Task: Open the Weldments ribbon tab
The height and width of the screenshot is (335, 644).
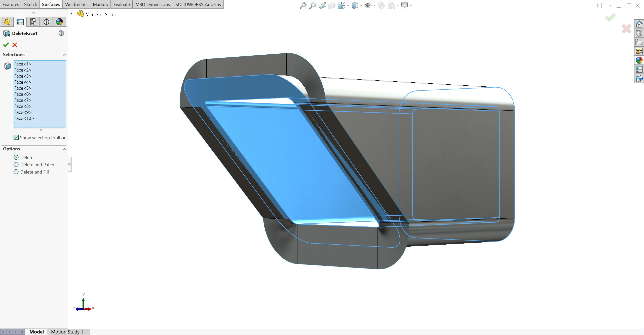Action: [x=76, y=4]
